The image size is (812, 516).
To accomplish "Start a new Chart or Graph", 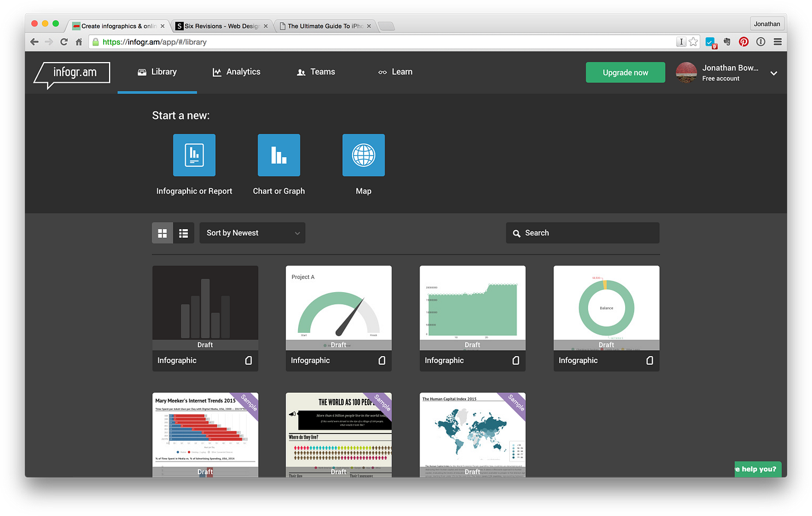I will coord(279,155).
